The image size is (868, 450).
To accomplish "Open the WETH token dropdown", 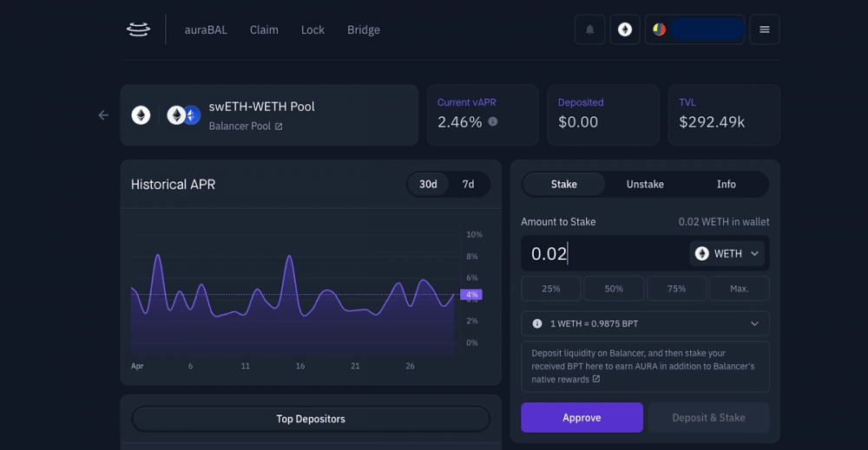I will [x=727, y=254].
